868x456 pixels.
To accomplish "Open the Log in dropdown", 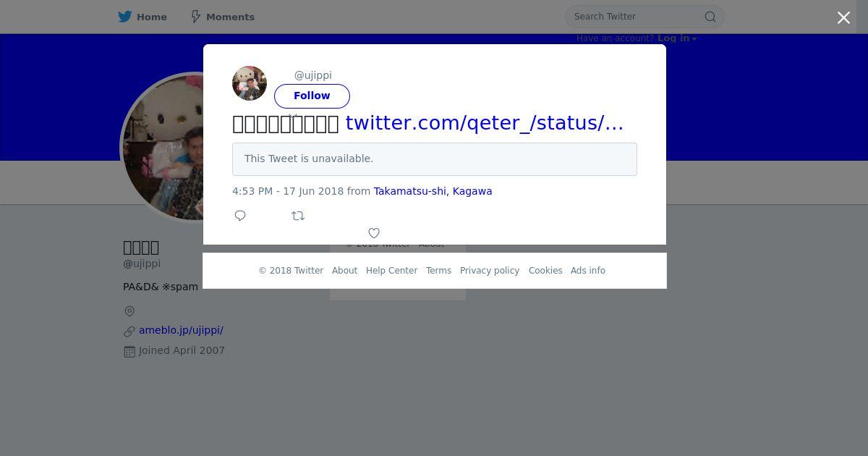I will (677, 38).
